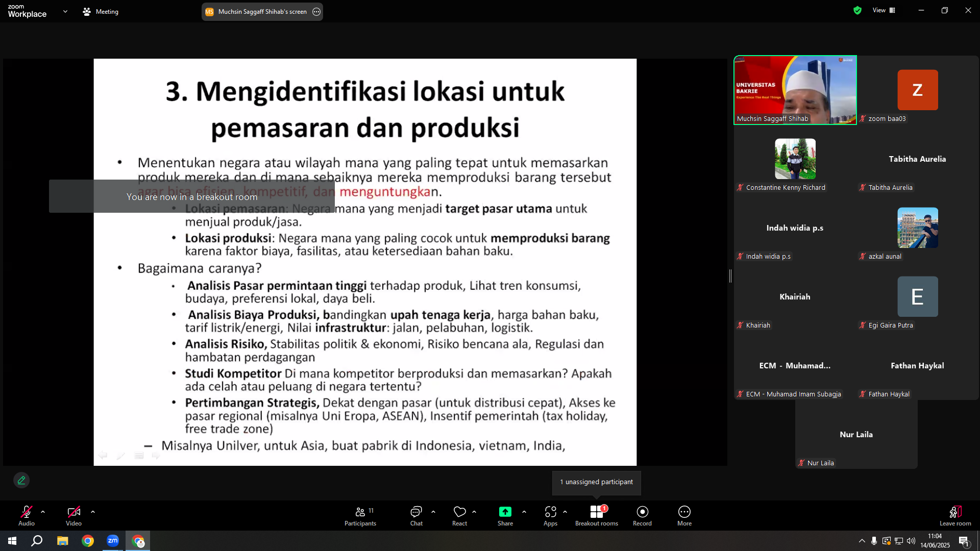Open second Chrome profile window in taskbar
The height and width of the screenshot is (551, 980).
point(138,541)
